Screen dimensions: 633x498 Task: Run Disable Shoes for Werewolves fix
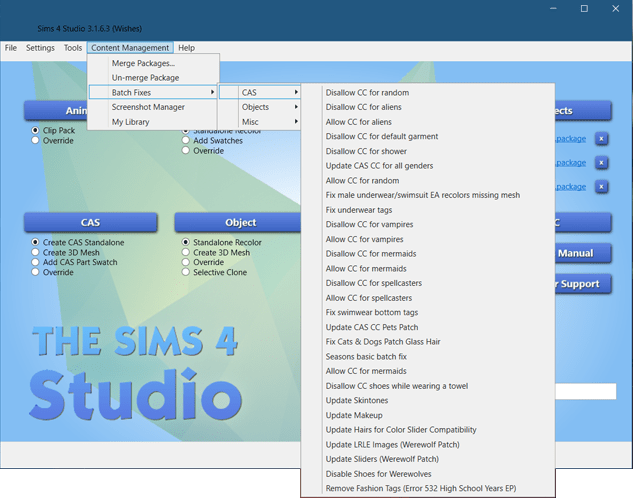(x=428, y=474)
